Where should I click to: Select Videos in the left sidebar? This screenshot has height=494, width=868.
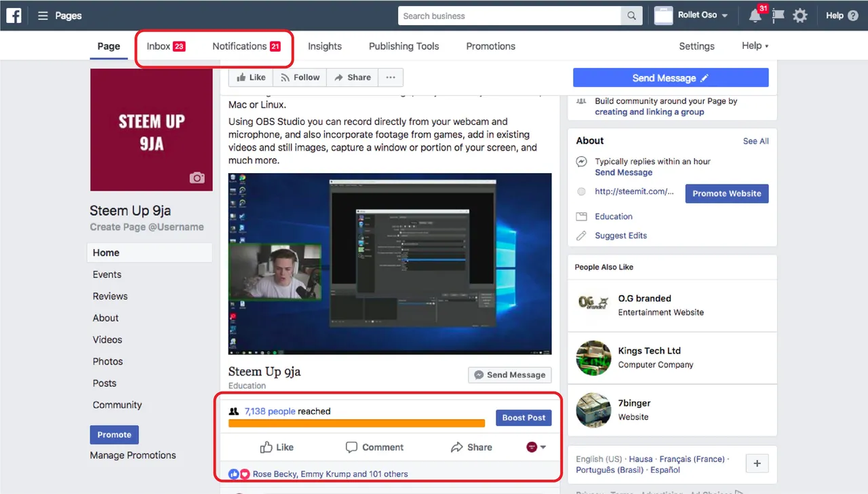point(108,339)
